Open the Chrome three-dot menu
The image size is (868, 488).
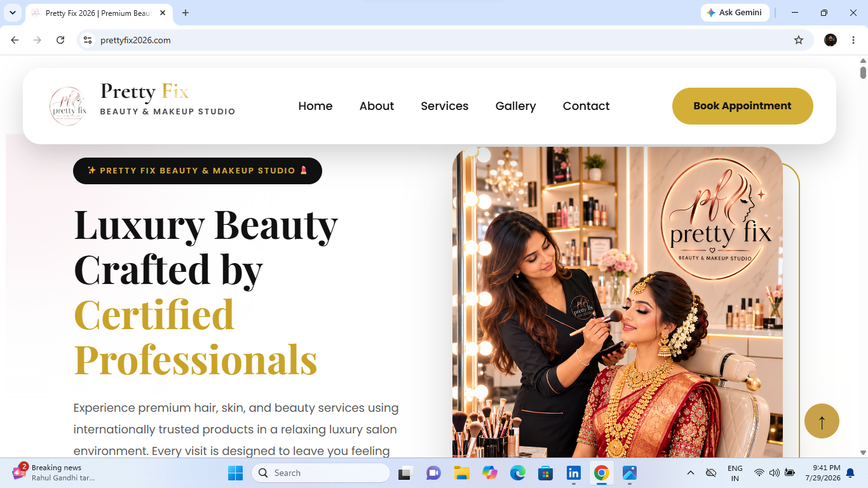(x=853, y=40)
